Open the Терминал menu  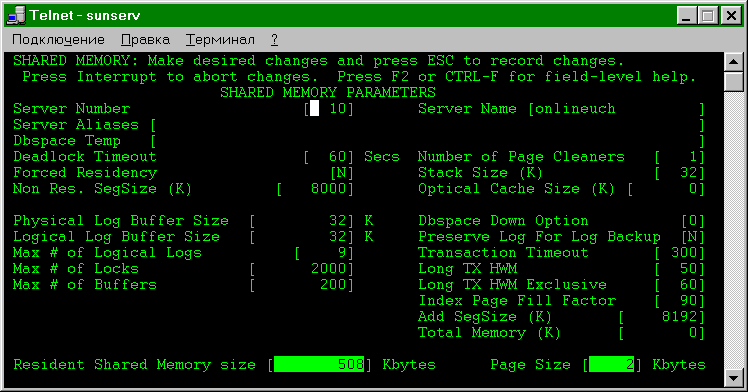(220, 40)
